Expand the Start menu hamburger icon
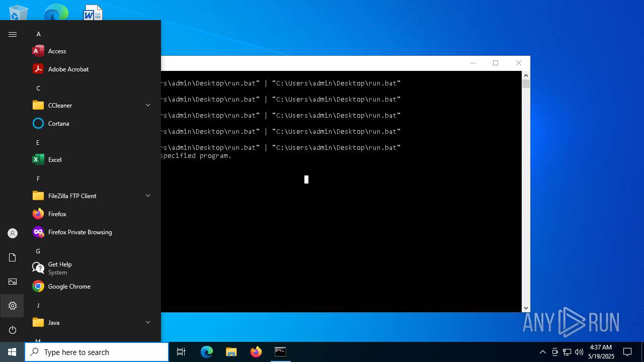The image size is (644, 362). tap(13, 34)
